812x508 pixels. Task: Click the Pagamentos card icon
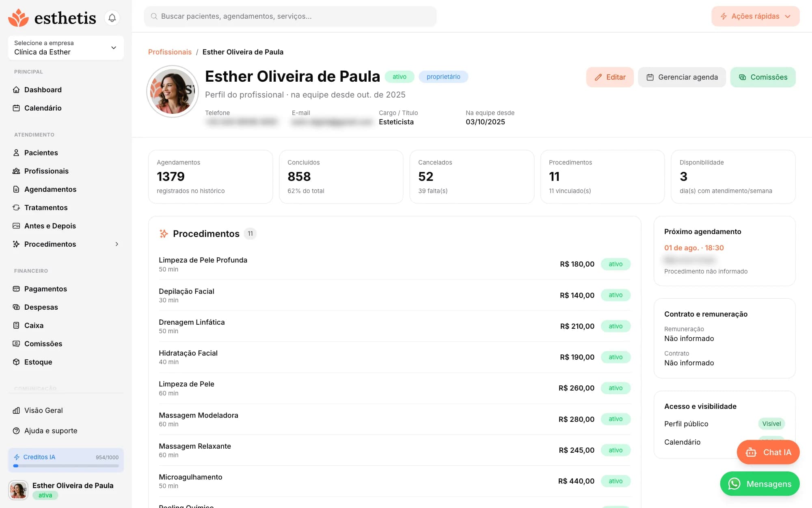point(16,289)
